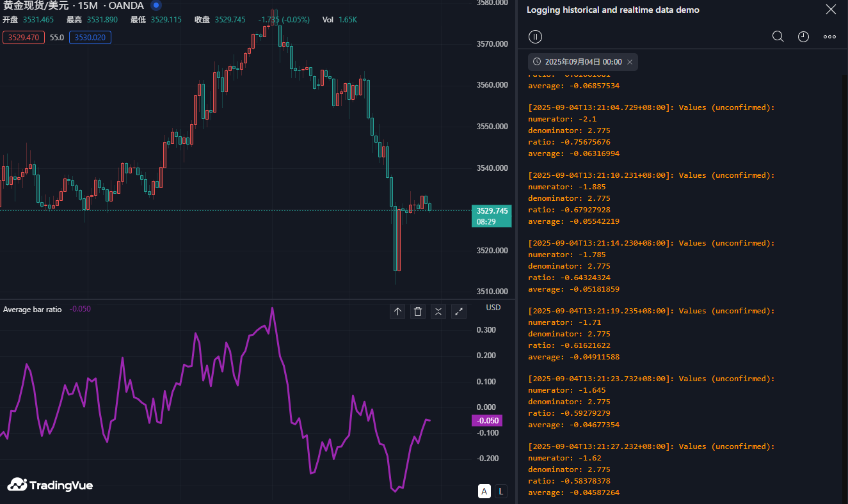Click the USD currency label on axis
This screenshot has width=848, height=504.
click(493, 308)
